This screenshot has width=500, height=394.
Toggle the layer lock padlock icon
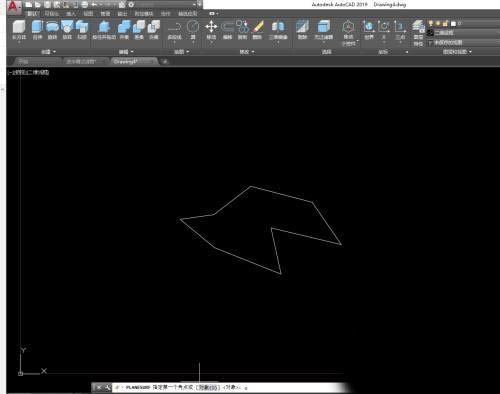point(445,23)
